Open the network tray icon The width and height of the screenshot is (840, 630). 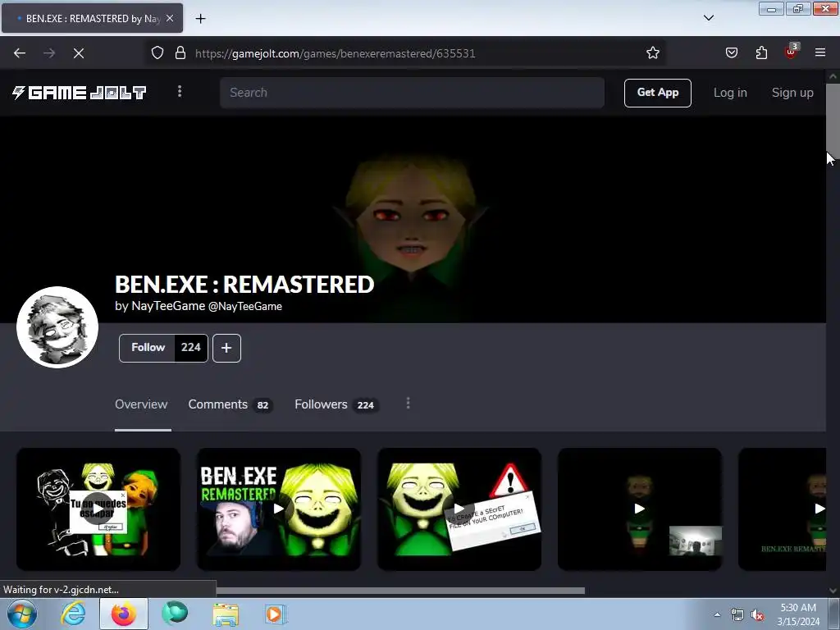tap(737, 615)
